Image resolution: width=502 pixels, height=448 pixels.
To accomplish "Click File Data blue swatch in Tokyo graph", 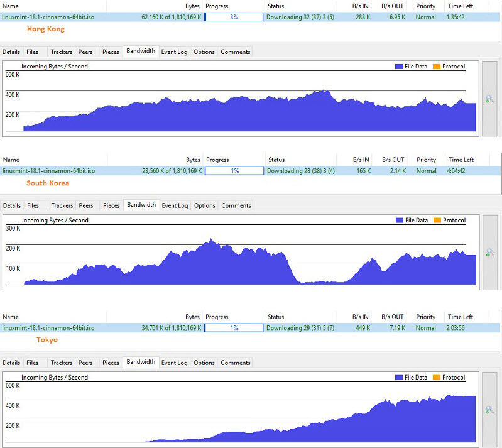I will pyautogui.click(x=398, y=378).
